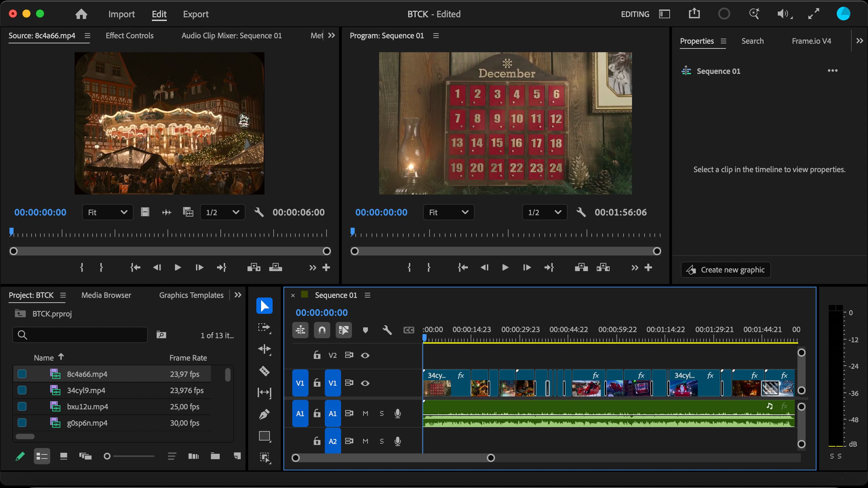Open Source monitor 1/2 resolution dropdown

[x=222, y=212]
